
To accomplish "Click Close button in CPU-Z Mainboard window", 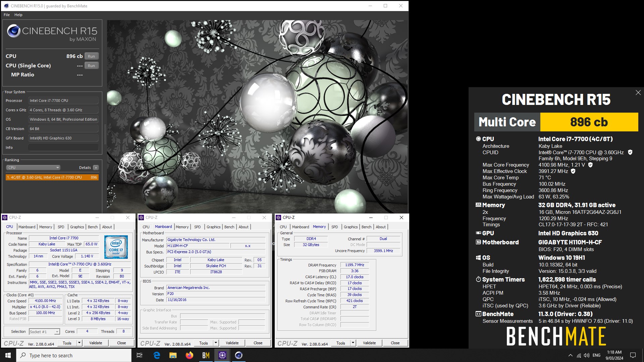I will pos(258,343).
